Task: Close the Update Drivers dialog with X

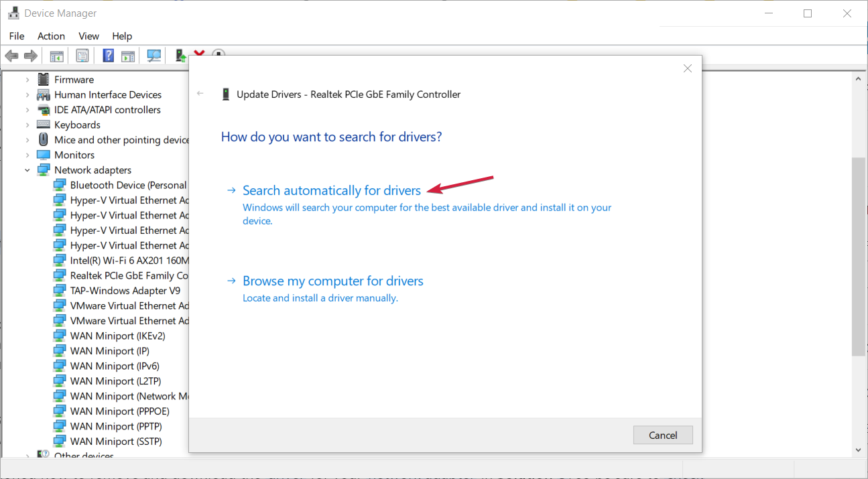Action: pyautogui.click(x=687, y=68)
